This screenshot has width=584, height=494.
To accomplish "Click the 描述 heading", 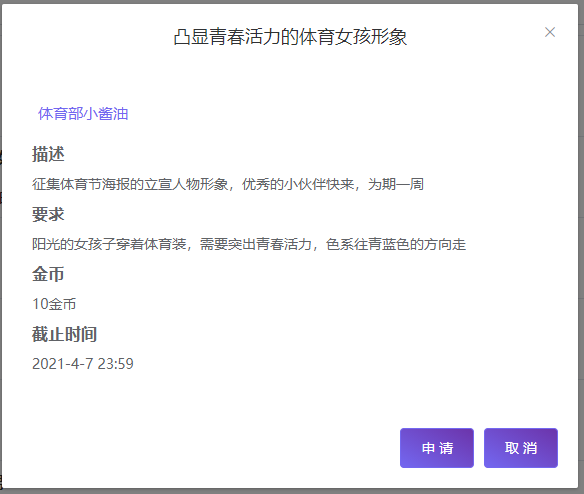I will tap(48, 154).
